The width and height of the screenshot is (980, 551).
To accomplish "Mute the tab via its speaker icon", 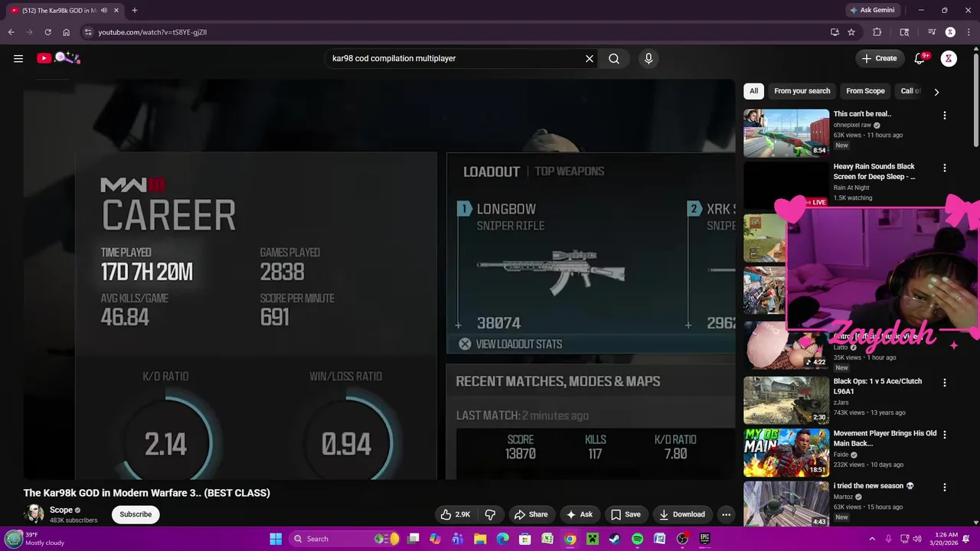I will coord(104,10).
